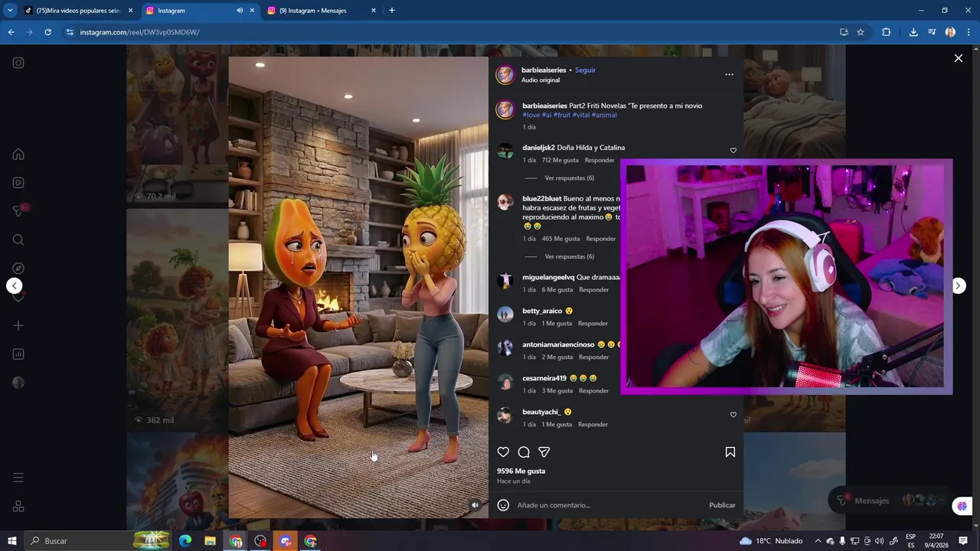The image size is (980, 551).
Task: Open the Dashboard chart icon in the sidebar
Action: pos(18,354)
